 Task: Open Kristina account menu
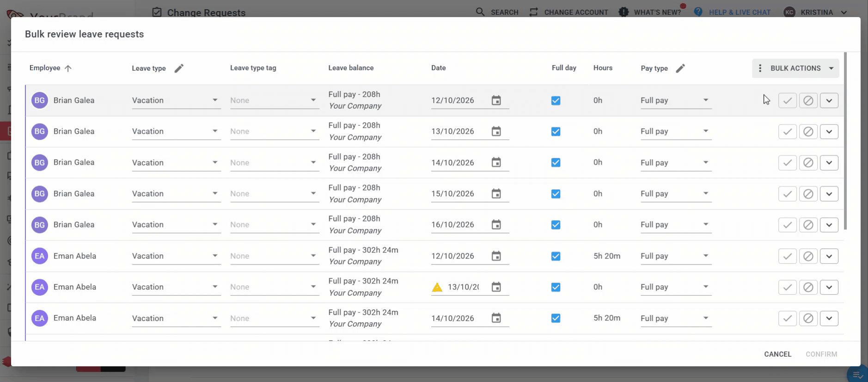pos(816,12)
